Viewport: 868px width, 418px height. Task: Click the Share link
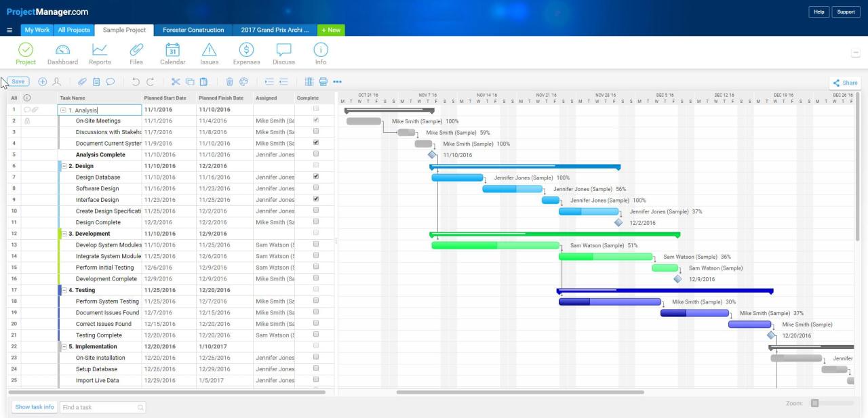coord(846,82)
